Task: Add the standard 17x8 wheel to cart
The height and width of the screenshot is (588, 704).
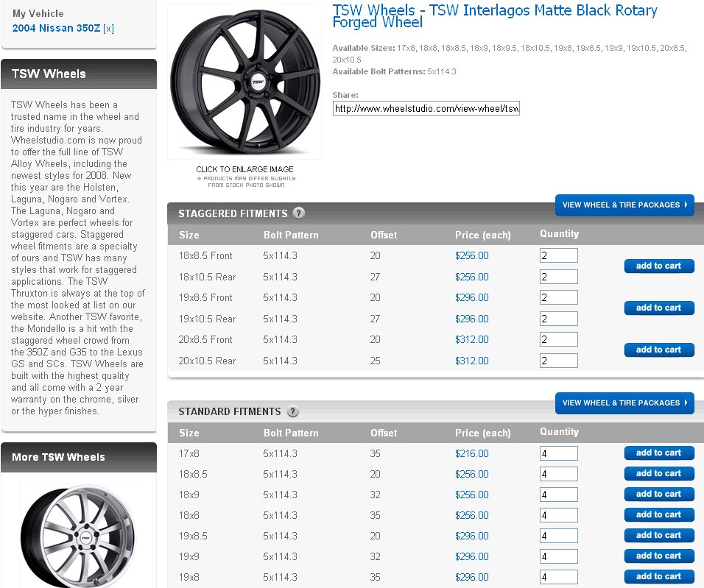Action: 658,453
